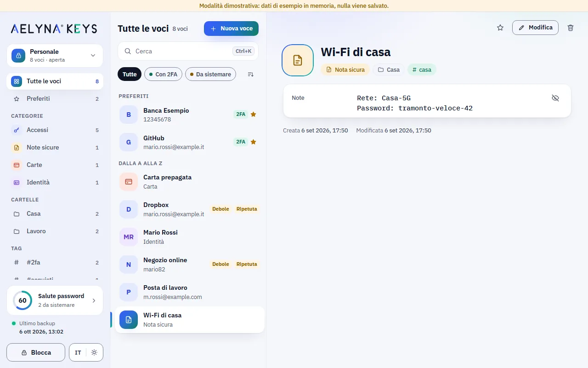The width and height of the screenshot is (588, 368).
Task: Show Preferiti in the sidebar
Action: 55,99
